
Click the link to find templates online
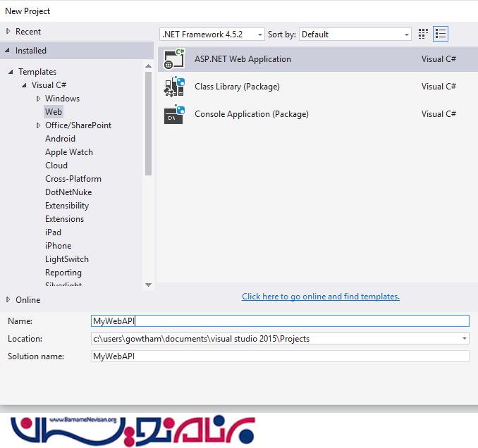pos(320,297)
